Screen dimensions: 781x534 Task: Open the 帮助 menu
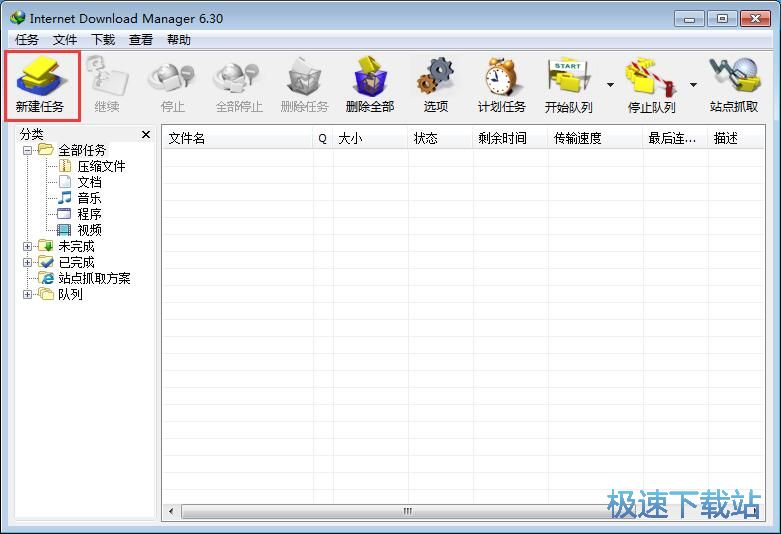[x=179, y=40]
